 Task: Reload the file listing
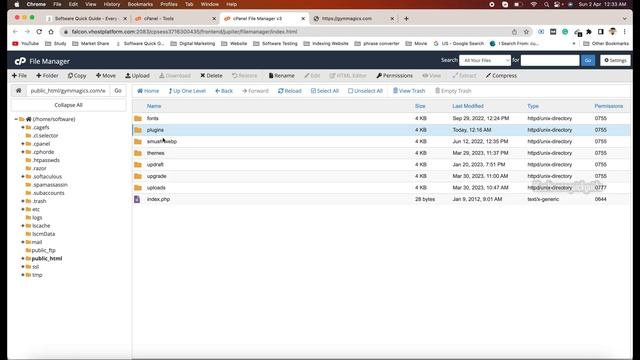(x=290, y=91)
